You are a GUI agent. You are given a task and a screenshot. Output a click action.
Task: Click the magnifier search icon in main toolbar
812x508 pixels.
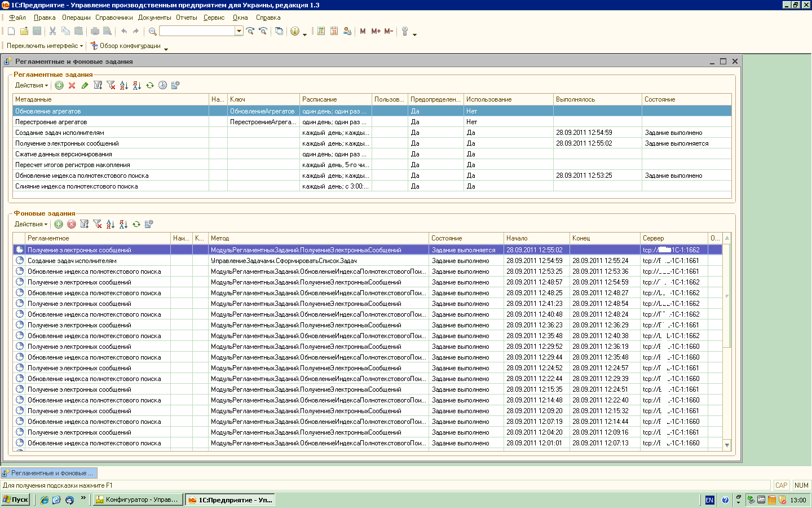(x=152, y=31)
